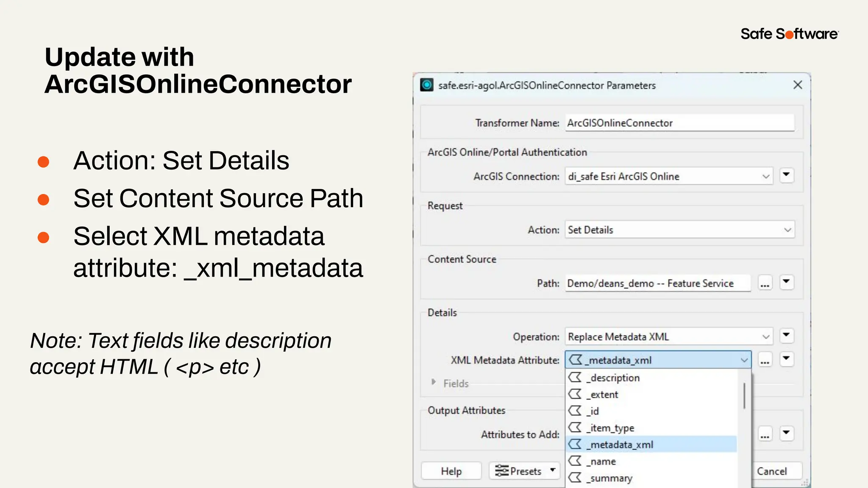Select _description from the attribute list
This screenshot has width=868, height=488.
coord(651,377)
